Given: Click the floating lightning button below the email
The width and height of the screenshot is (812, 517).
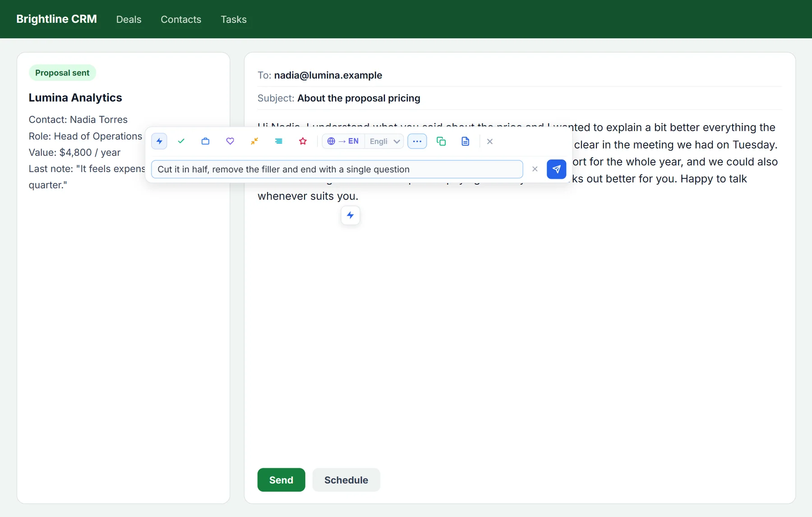Looking at the screenshot, I should 351,215.
